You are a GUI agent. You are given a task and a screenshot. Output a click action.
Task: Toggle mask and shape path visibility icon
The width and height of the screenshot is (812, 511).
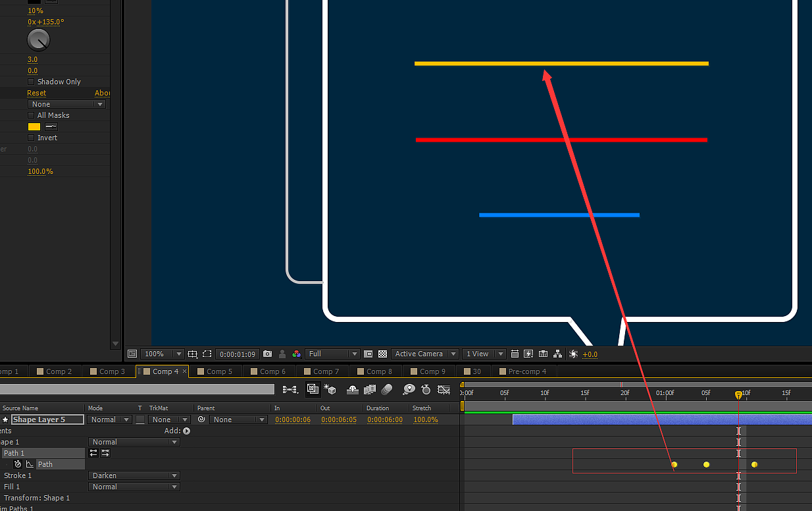point(207,354)
